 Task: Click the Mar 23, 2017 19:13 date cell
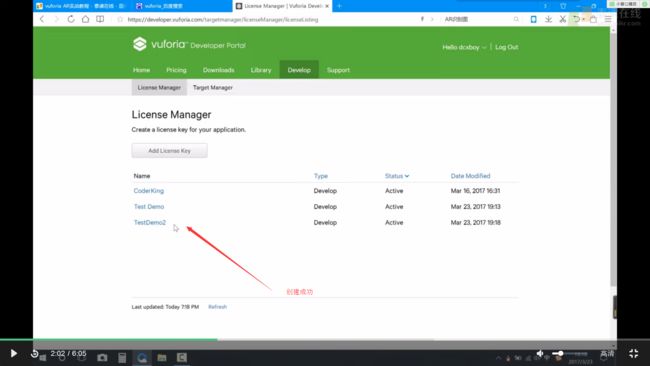(x=475, y=206)
